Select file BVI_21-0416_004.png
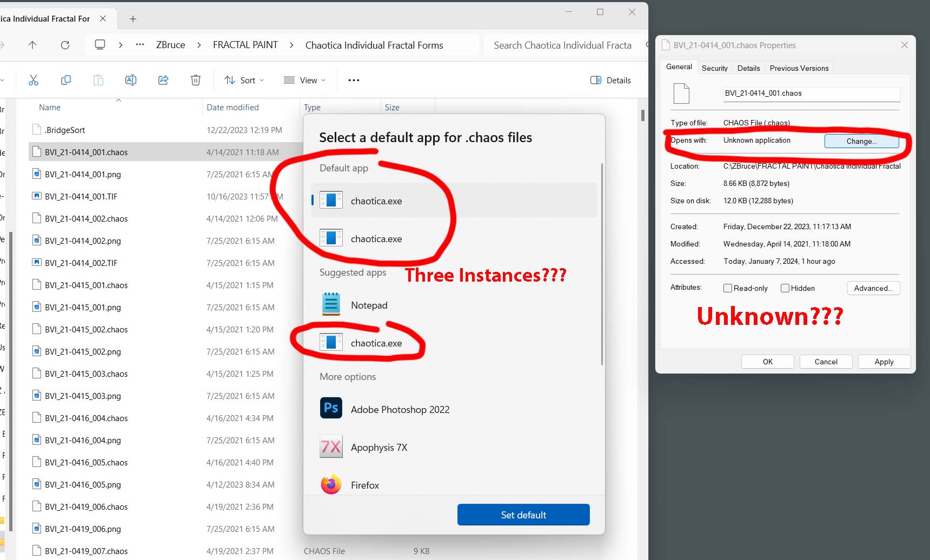Viewport: 930px width, 560px height. [83, 440]
